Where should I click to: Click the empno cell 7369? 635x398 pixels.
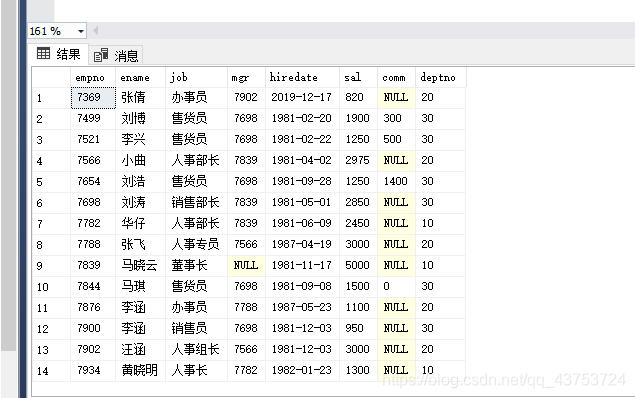click(93, 98)
